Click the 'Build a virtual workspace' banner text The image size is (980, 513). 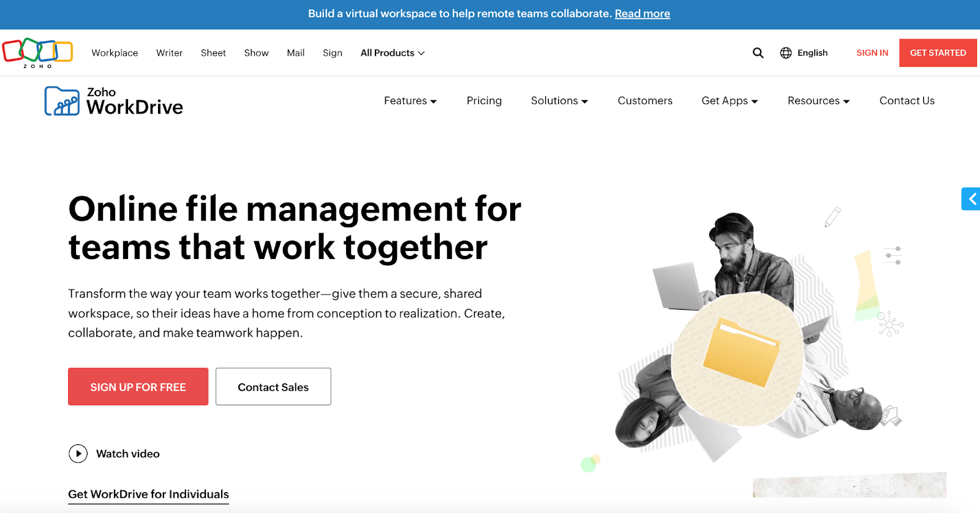[x=460, y=13]
